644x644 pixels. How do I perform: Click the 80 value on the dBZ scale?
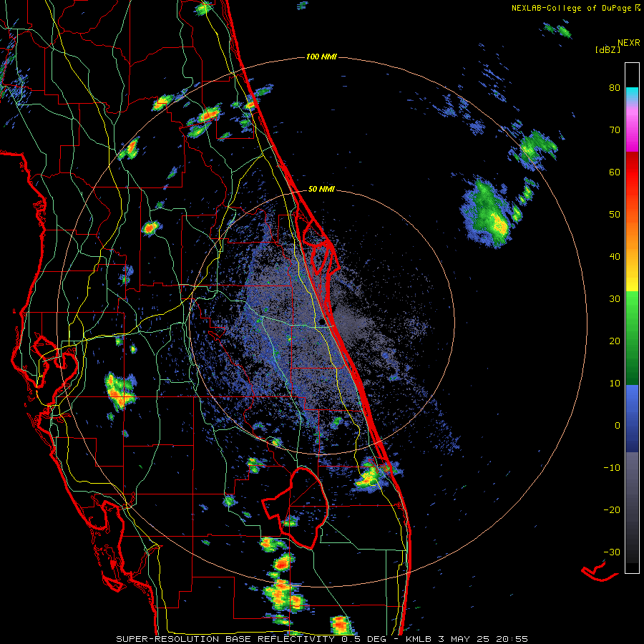615,88
